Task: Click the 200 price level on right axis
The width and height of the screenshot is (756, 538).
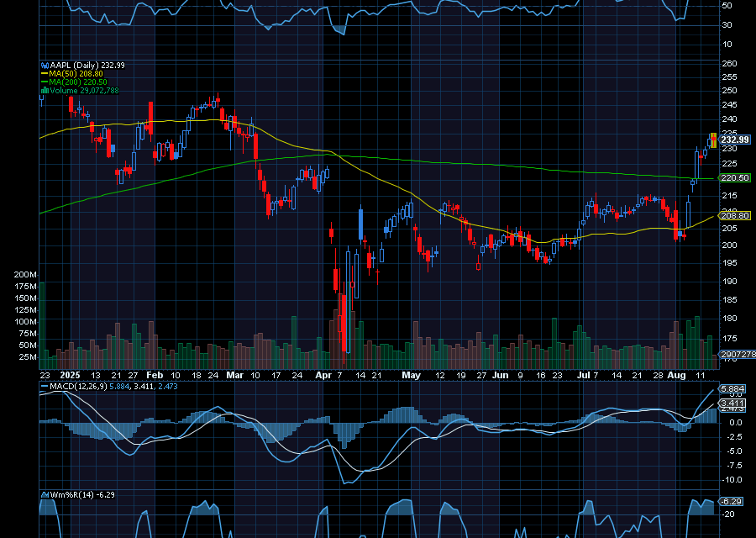Action: pyautogui.click(x=729, y=245)
